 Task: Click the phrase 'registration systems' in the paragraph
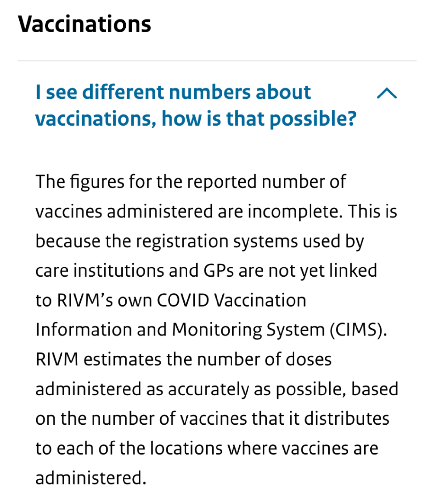tap(217, 241)
